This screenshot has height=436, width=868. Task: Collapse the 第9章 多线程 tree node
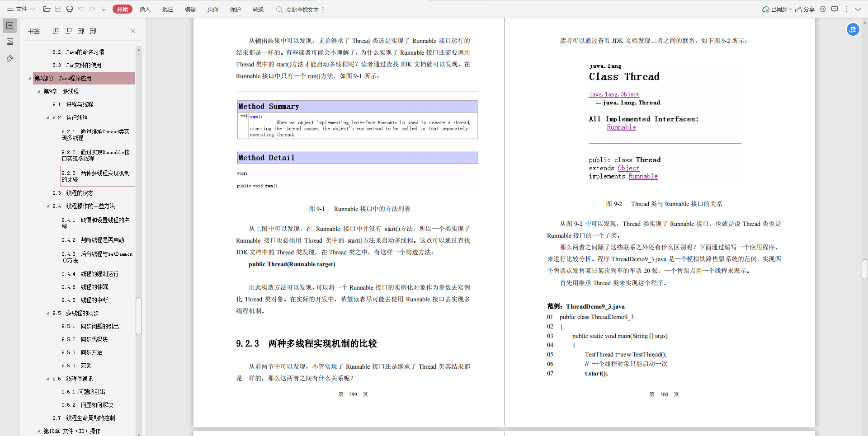[x=38, y=91]
